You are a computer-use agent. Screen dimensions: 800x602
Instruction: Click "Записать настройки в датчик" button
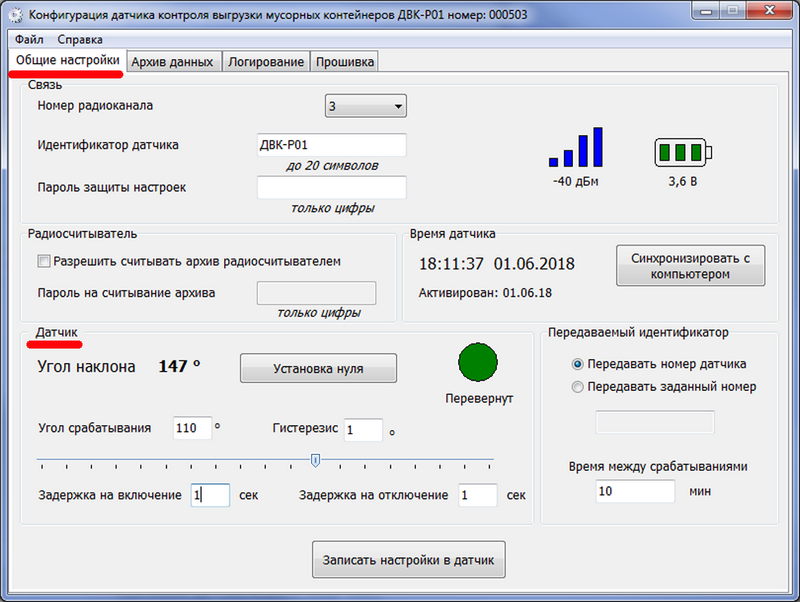(x=409, y=560)
